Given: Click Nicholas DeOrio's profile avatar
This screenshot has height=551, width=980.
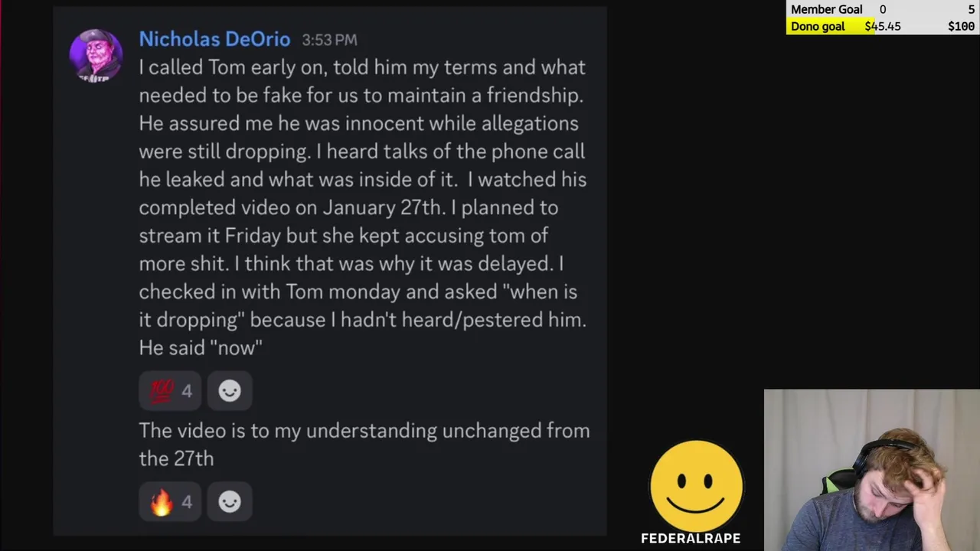Looking at the screenshot, I should pos(96,55).
